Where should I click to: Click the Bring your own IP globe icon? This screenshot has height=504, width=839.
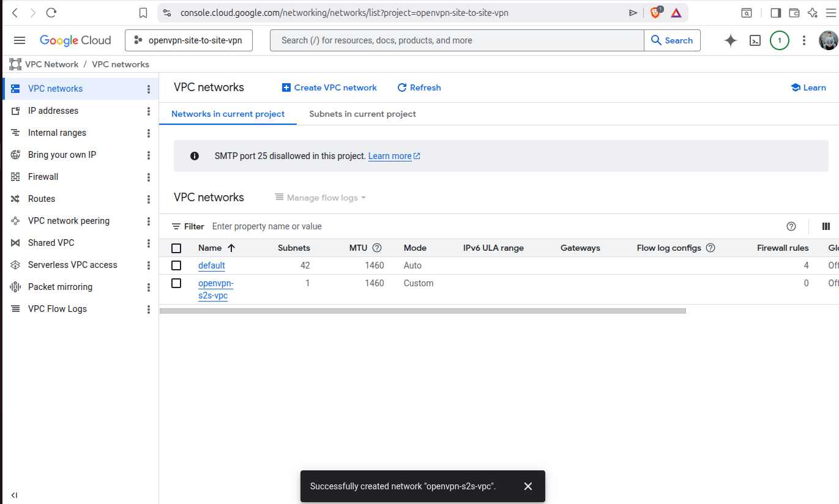point(16,155)
